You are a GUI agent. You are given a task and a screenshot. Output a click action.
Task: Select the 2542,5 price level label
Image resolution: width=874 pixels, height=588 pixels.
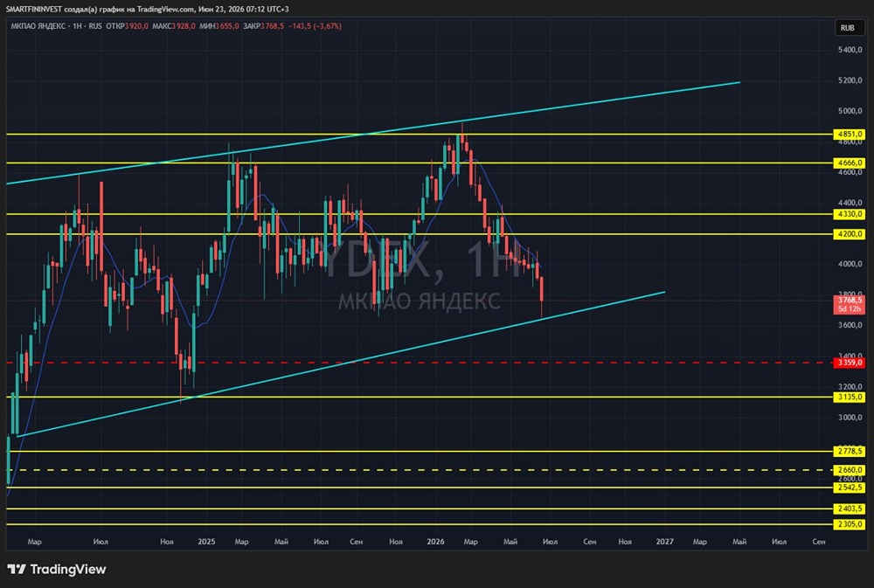point(849,488)
